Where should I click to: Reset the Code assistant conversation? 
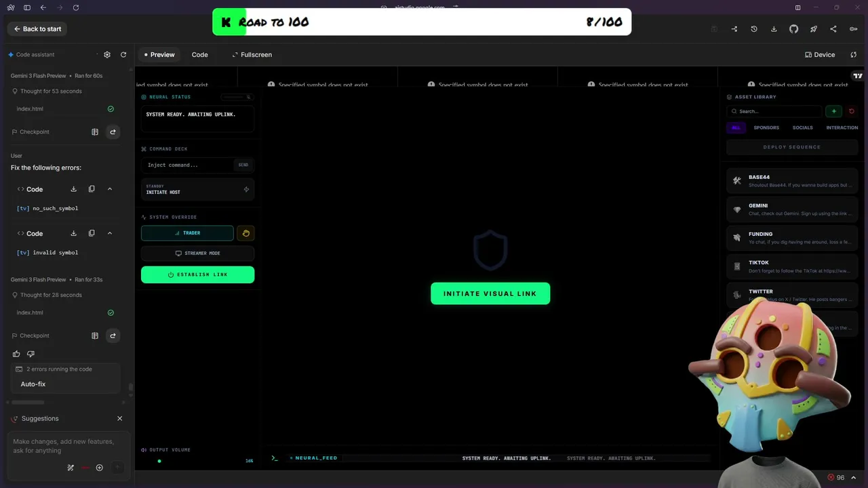123,54
